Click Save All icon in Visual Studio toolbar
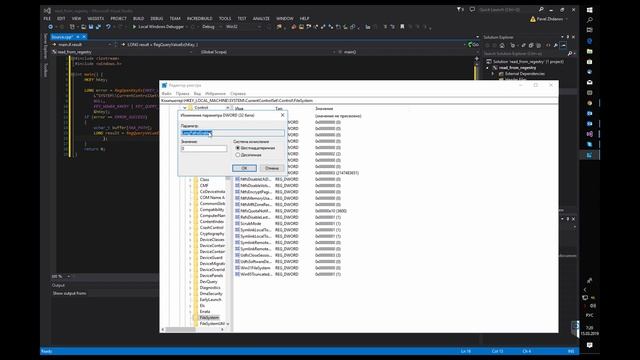Image resolution: width=640 pixels, height=360 pixels. 98,27
